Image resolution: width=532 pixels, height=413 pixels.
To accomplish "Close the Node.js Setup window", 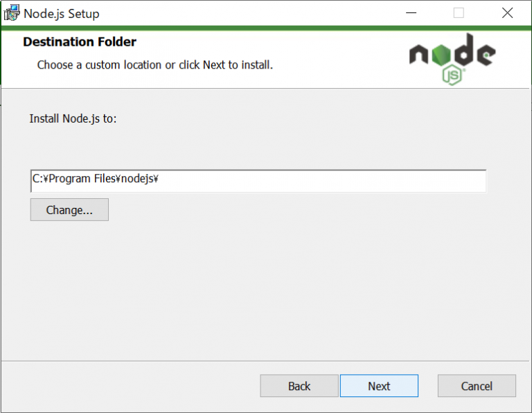I will (508, 13).
